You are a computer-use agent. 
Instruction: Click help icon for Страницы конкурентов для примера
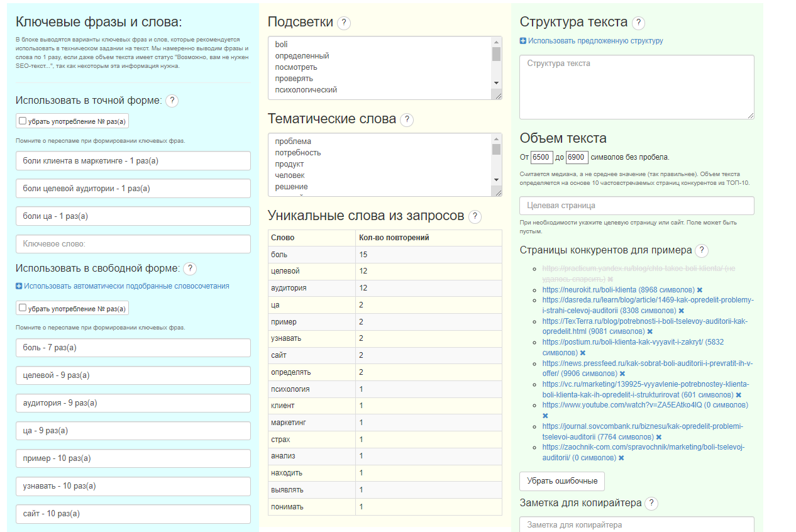[x=702, y=251]
